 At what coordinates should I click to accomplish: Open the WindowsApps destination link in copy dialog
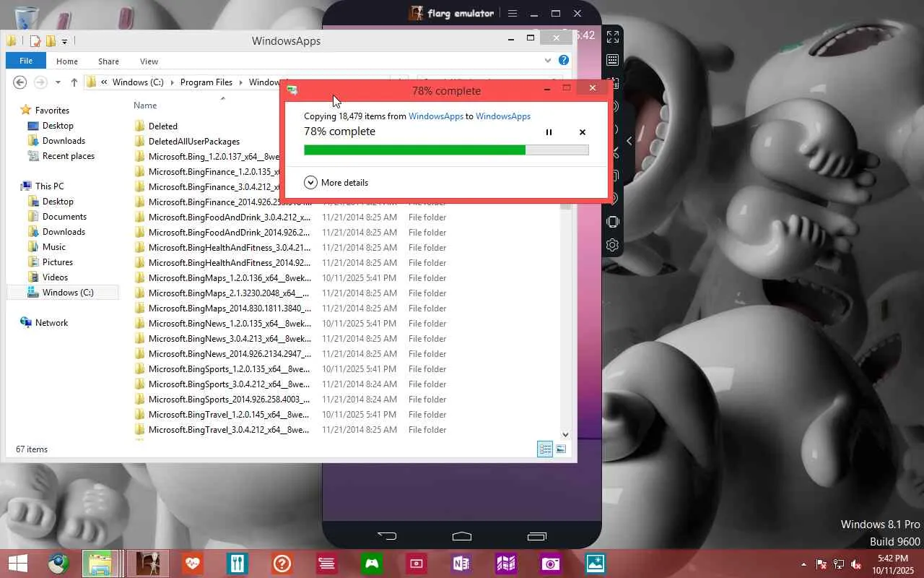[503, 116]
